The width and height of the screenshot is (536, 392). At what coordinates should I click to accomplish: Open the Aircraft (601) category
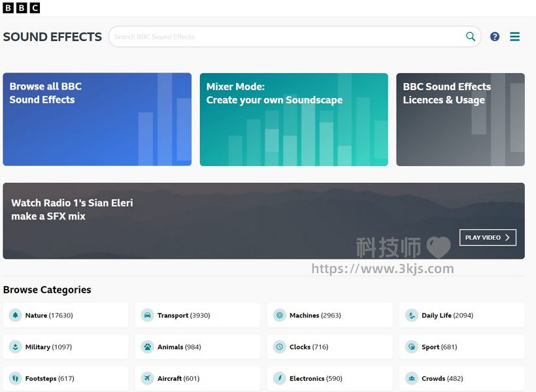[x=197, y=378]
